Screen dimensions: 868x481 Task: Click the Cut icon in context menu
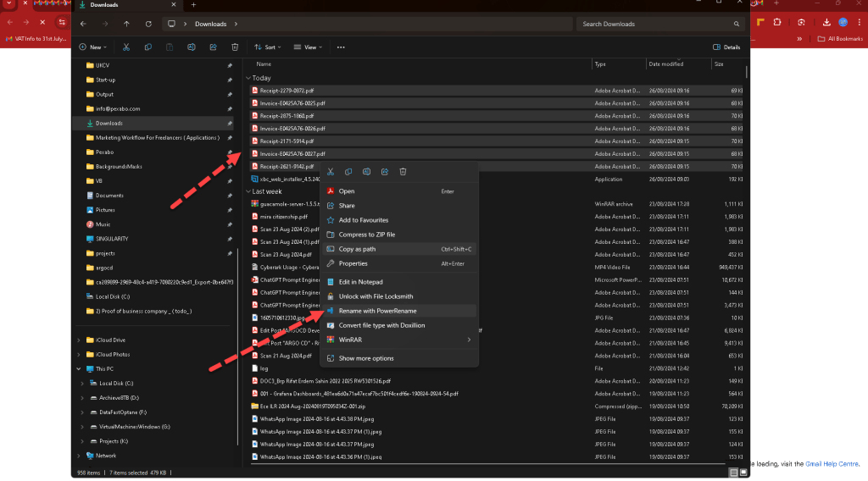[x=331, y=171]
